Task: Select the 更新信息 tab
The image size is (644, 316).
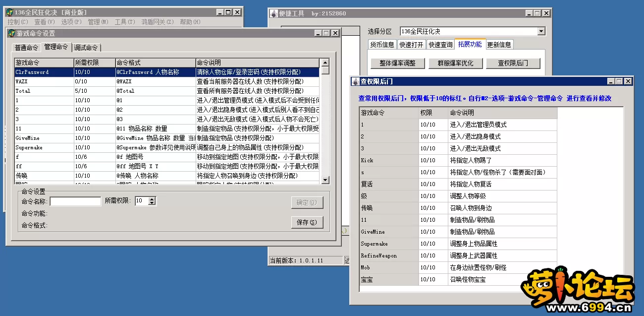Action: coord(499,45)
